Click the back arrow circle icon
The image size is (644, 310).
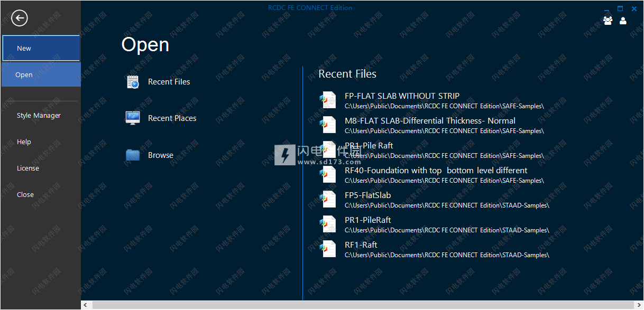tap(20, 18)
